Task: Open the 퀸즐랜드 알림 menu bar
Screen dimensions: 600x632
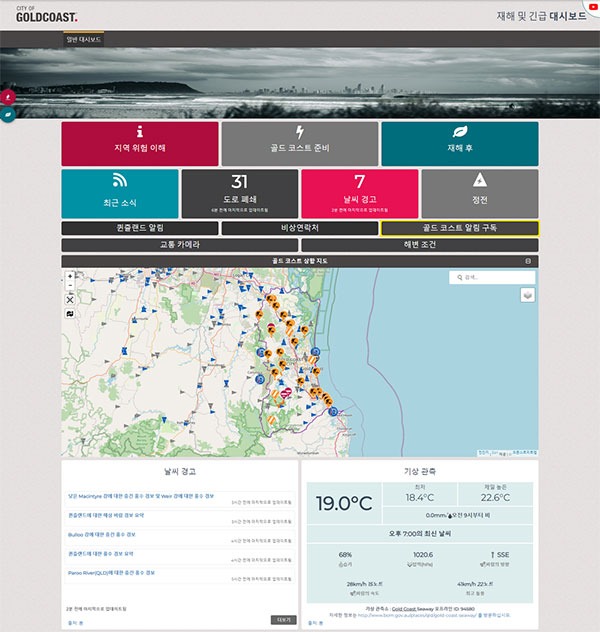Action: pyautogui.click(x=140, y=228)
